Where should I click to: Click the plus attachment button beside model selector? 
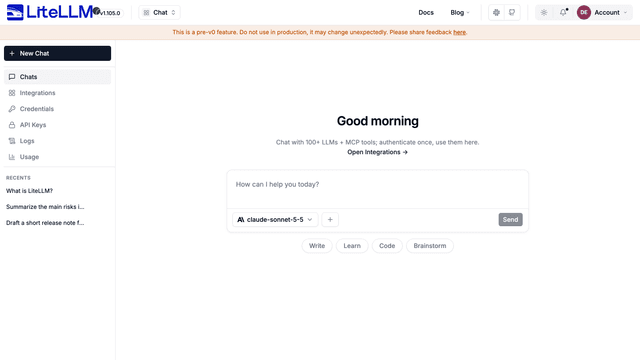pos(330,220)
